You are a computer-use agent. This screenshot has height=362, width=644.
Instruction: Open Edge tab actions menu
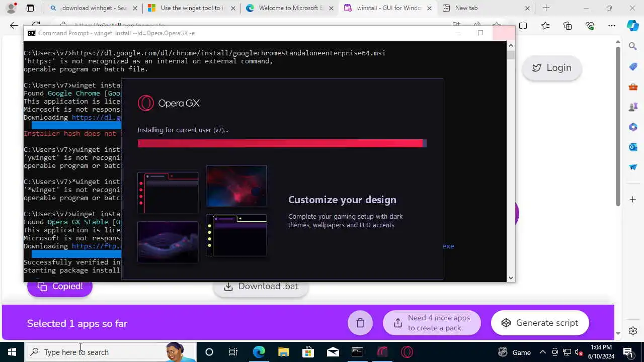pyautogui.click(x=30, y=8)
